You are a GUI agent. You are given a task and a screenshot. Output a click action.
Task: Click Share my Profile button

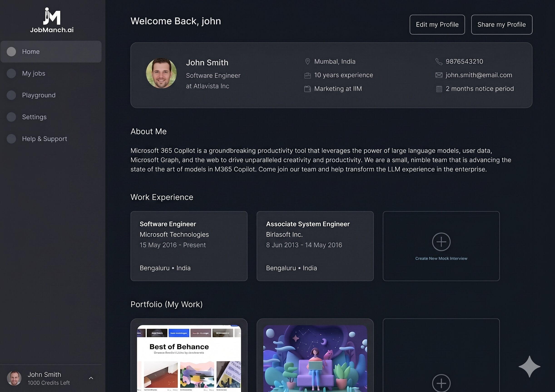click(x=502, y=25)
